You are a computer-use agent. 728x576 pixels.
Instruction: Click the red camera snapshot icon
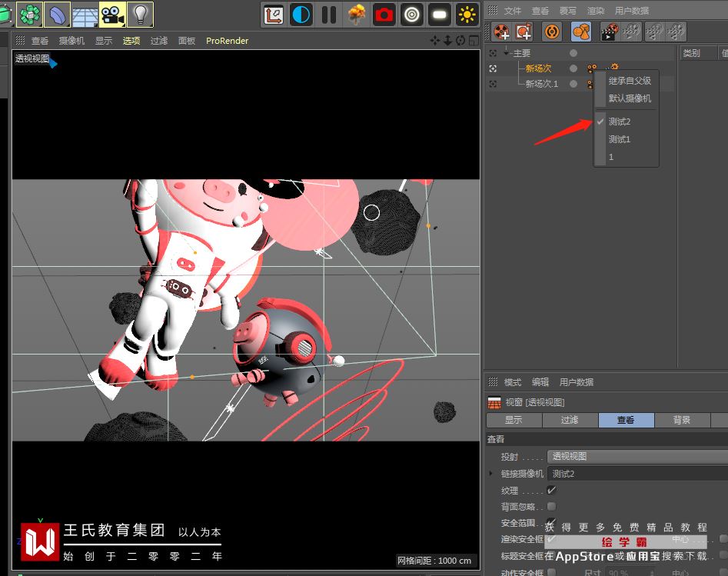[384, 15]
